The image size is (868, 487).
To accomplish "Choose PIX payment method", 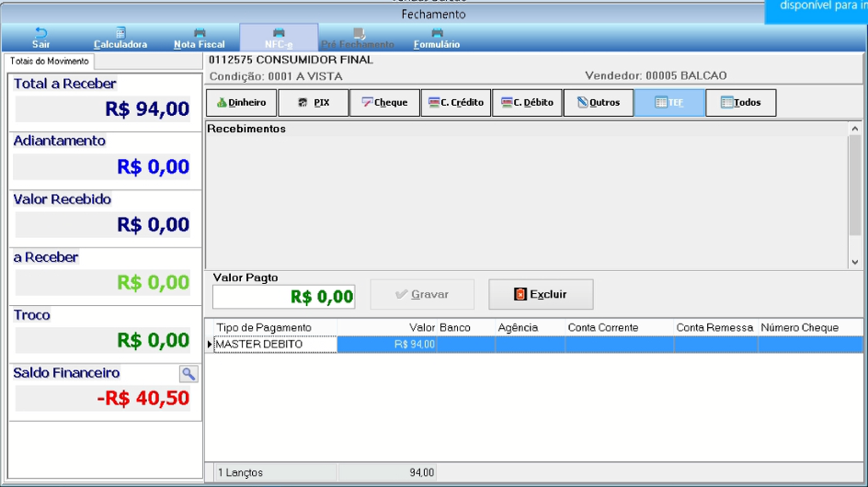I will point(314,102).
